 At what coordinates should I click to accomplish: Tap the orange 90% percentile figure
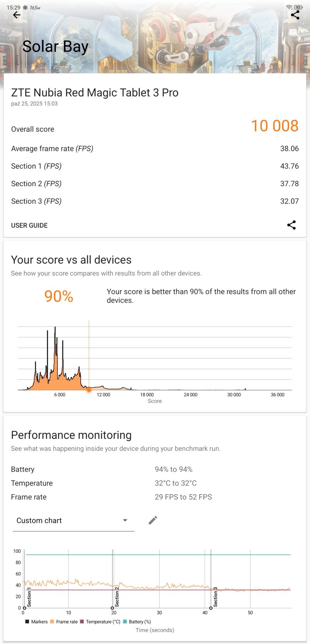point(59,296)
